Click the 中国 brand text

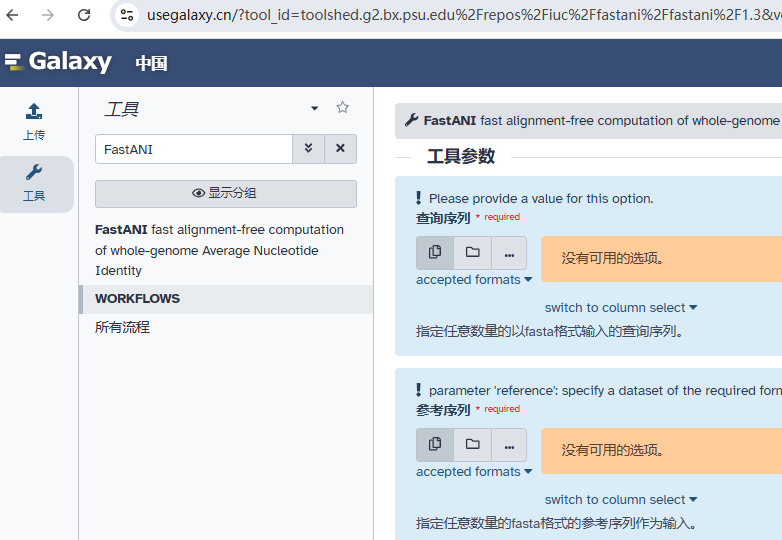pos(152,63)
